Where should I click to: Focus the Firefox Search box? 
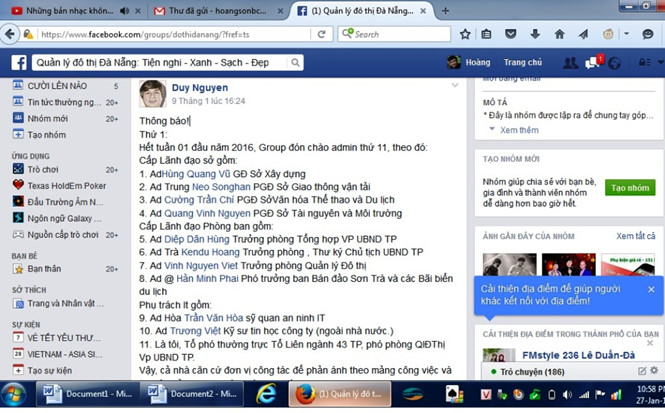tap(394, 34)
